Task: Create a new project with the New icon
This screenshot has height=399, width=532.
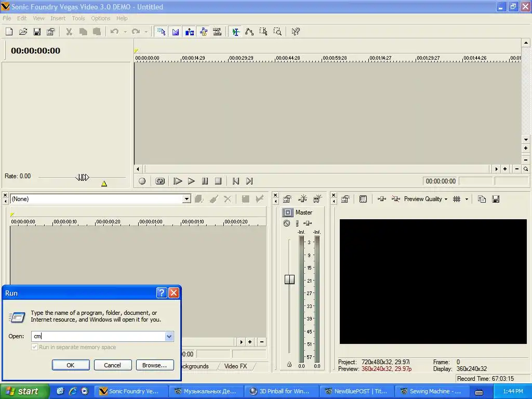Action: [9, 32]
